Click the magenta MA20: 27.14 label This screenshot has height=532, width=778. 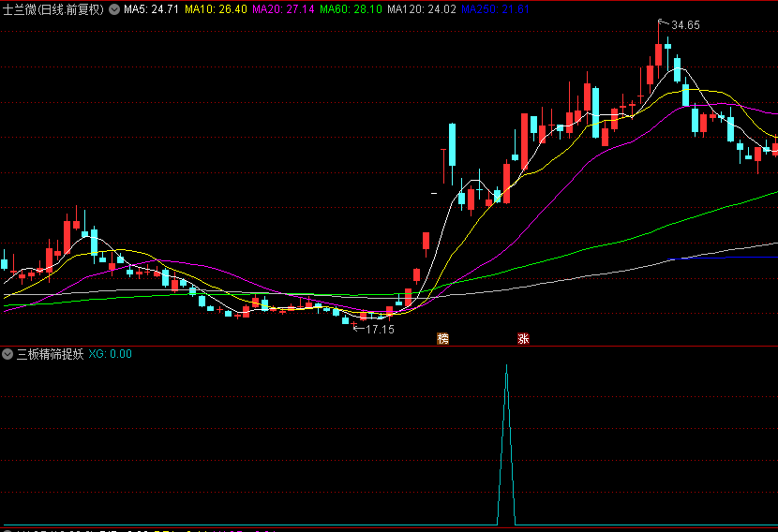[x=283, y=9]
